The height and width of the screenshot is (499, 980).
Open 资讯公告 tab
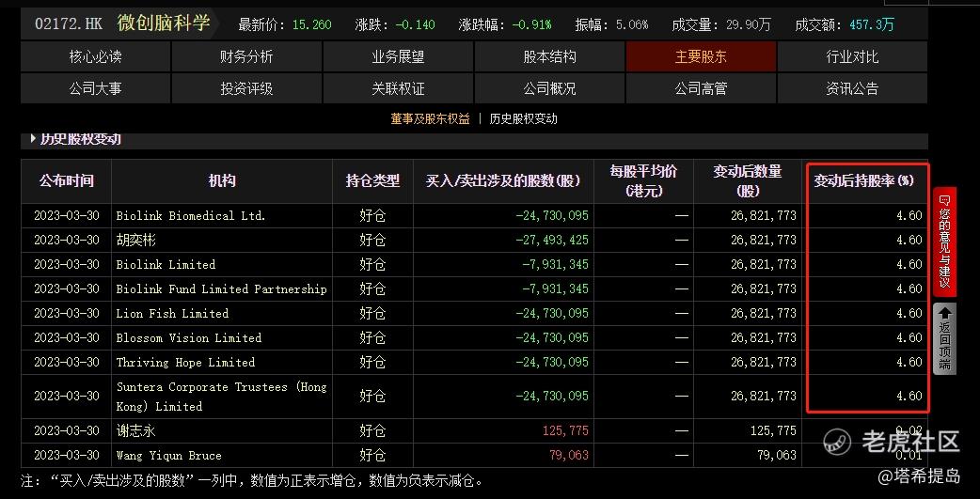(x=852, y=88)
